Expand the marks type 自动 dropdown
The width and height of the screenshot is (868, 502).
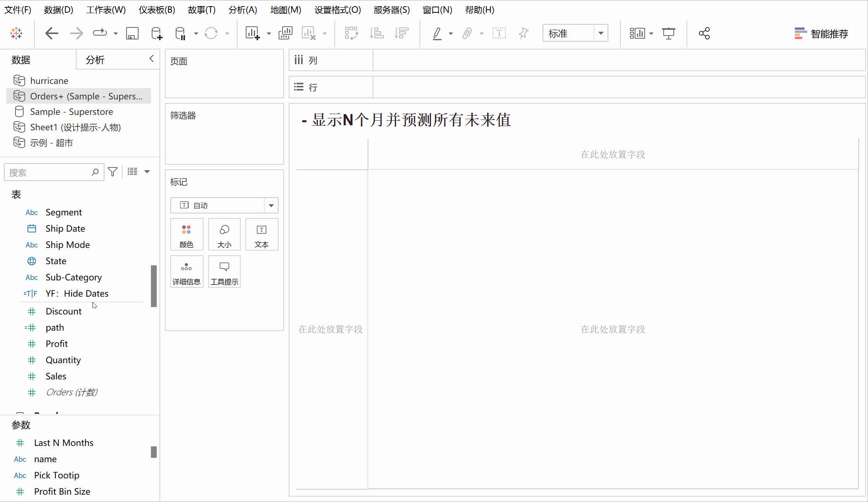271,205
